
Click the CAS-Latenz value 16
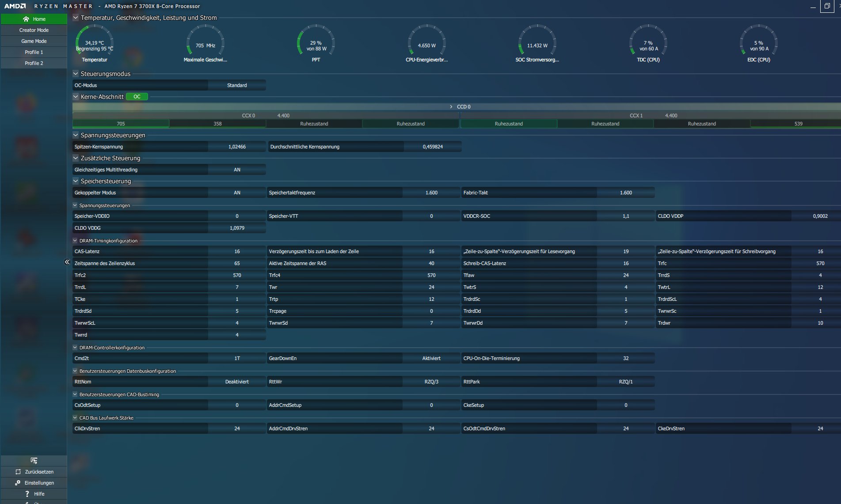coord(237,251)
